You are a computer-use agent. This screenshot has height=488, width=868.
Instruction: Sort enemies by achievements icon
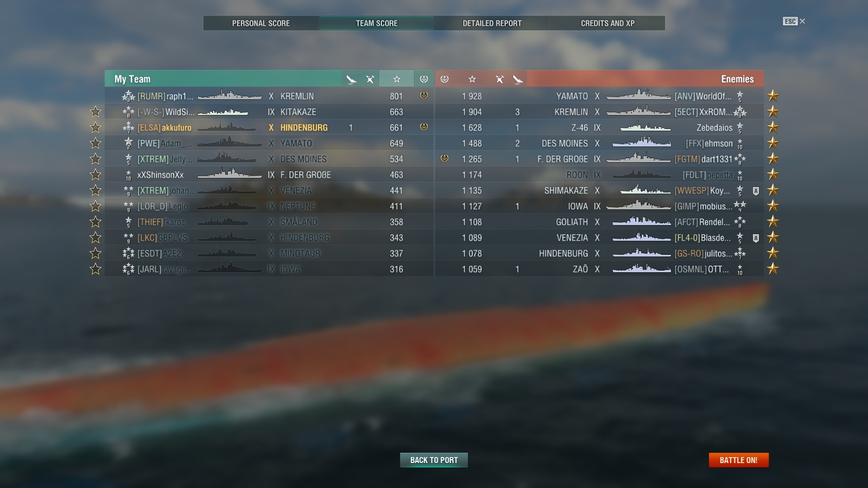[444, 79]
